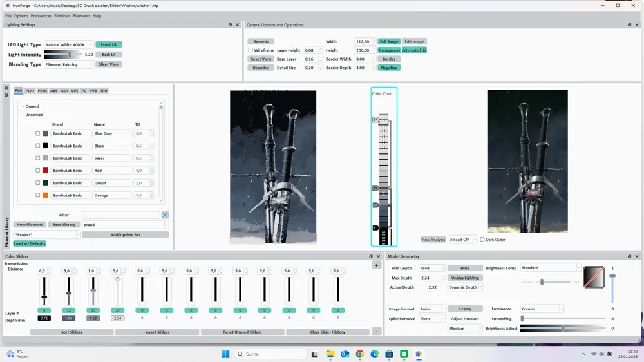Check the Green filament checkbox
This screenshot has width=644, height=362.
click(x=38, y=183)
